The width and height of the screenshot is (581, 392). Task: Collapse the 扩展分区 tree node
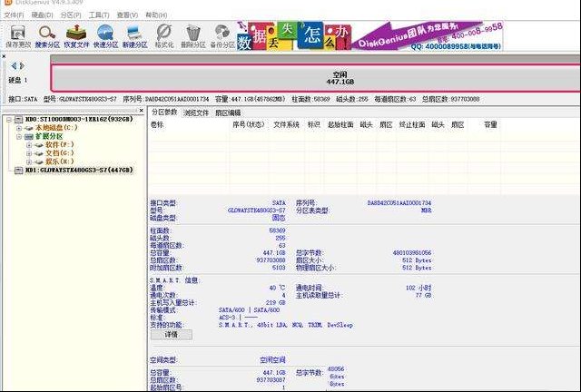point(19,137)
